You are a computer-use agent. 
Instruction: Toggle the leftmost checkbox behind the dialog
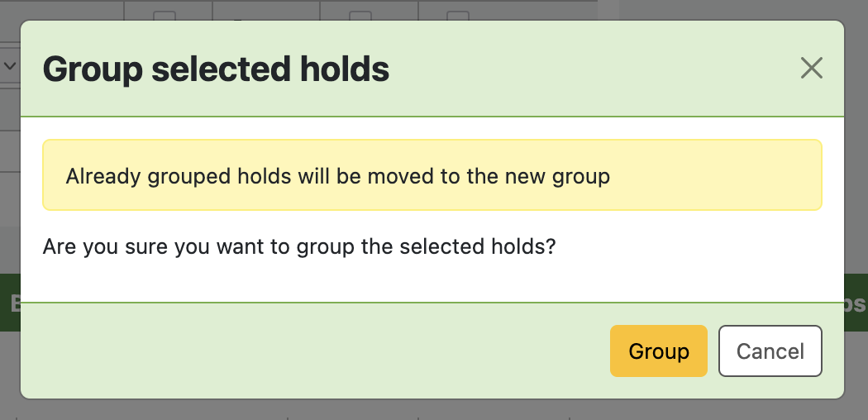point(165,15)
